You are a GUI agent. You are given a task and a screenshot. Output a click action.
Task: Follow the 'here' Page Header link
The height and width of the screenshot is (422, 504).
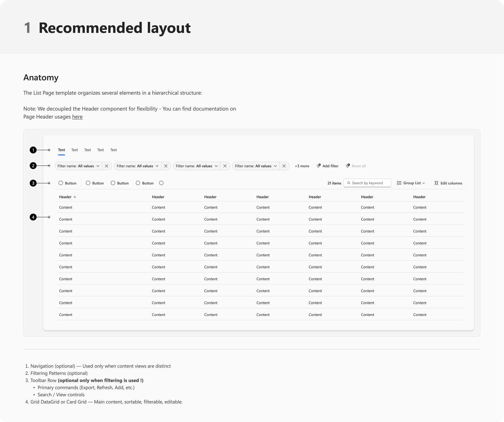[x=77, y=117]
